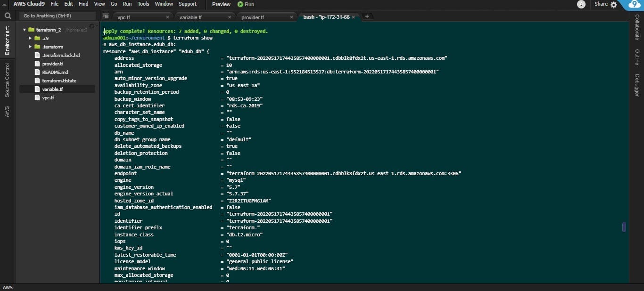Toggle the Collaborate panel
This screenshot has width=644, height=291.
pyautogui.click(x=637, y=27)
